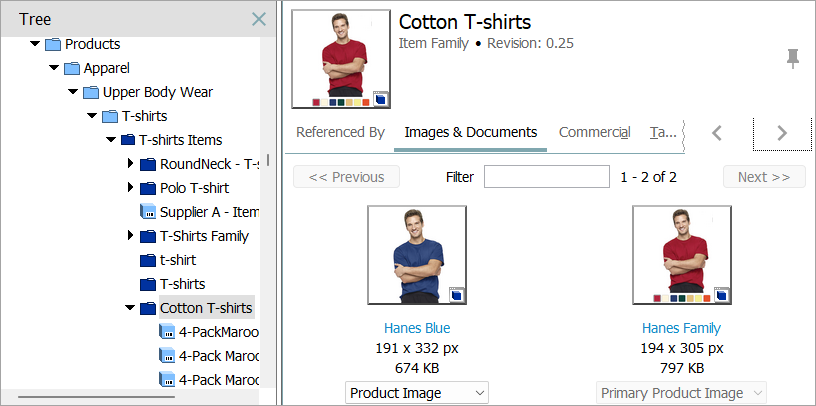816x406 pixels.
Task: Close the Tree panel
Action: tap(258, 19)
